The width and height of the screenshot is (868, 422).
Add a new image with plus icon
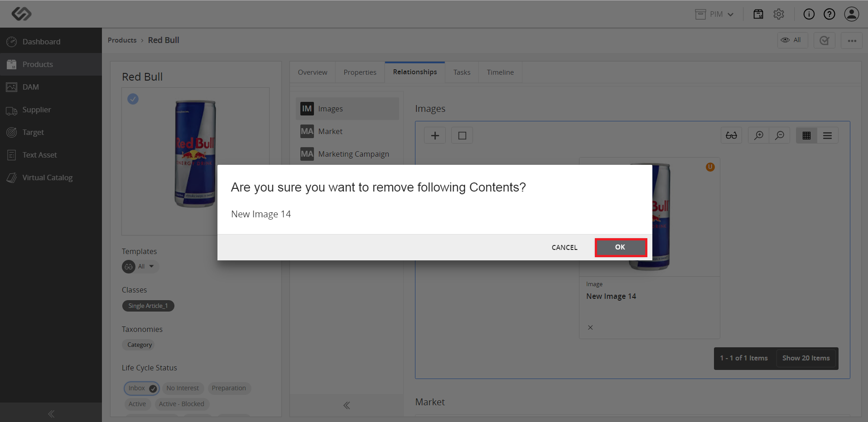tap(435, 135)
